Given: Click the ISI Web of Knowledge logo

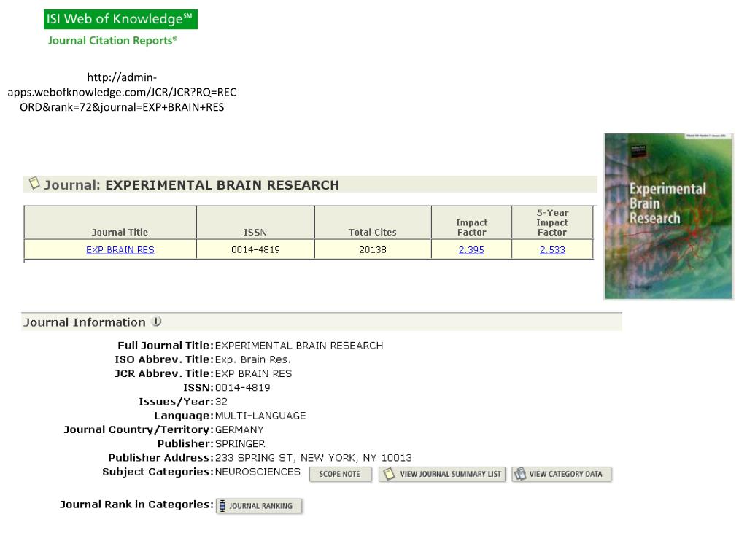Looking at the screenshot, I should pos(120,19).
